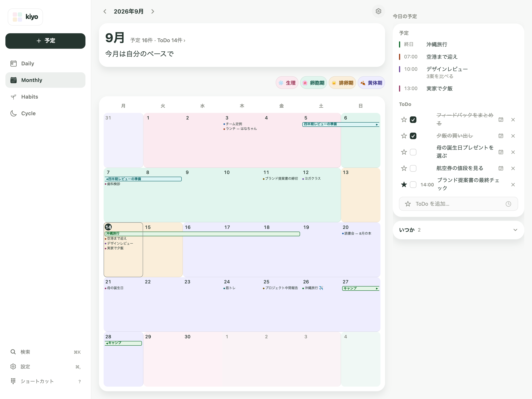Open プロジェクト中間報告 event on Sept 25
This screenshot has height=399, width=532.
(x=280, y=288)
